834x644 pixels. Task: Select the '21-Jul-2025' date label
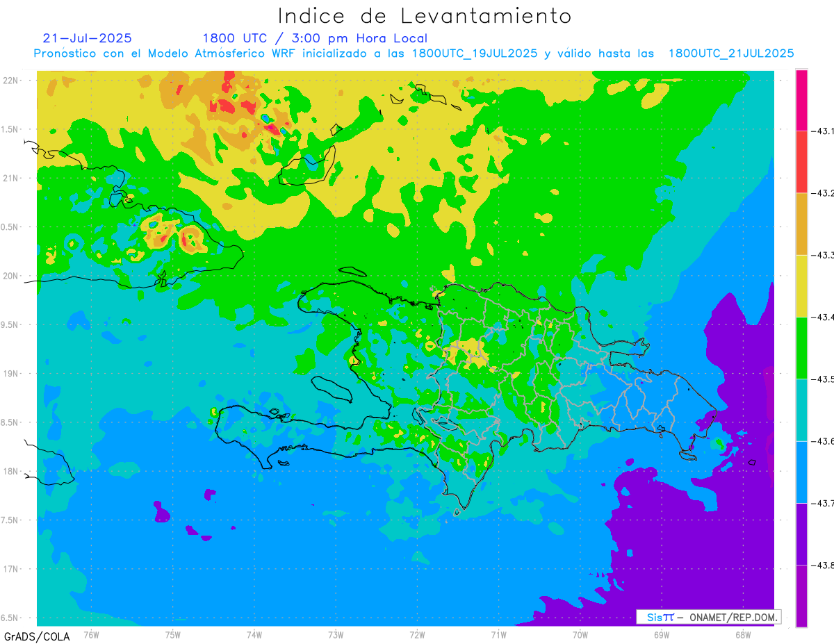click(x=87, y=38)
